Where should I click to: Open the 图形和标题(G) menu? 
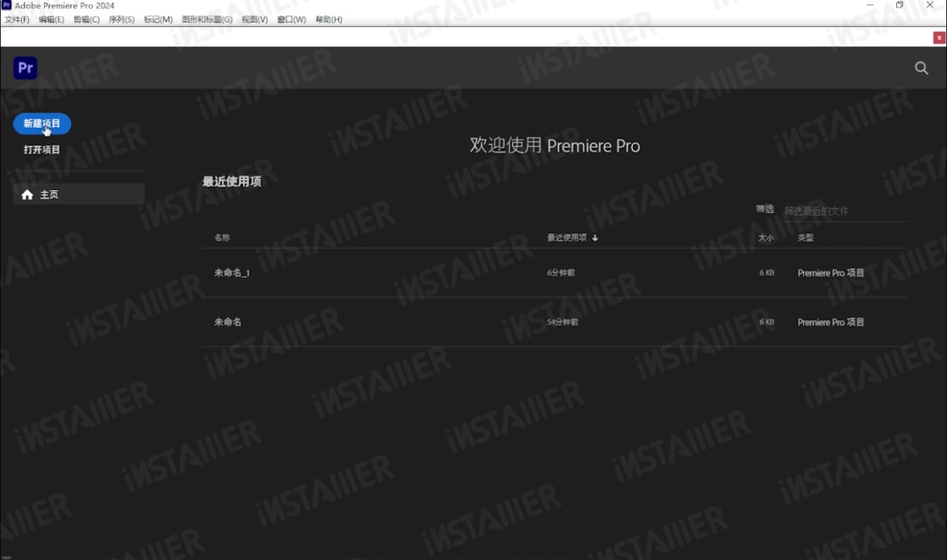coord(207,19)
